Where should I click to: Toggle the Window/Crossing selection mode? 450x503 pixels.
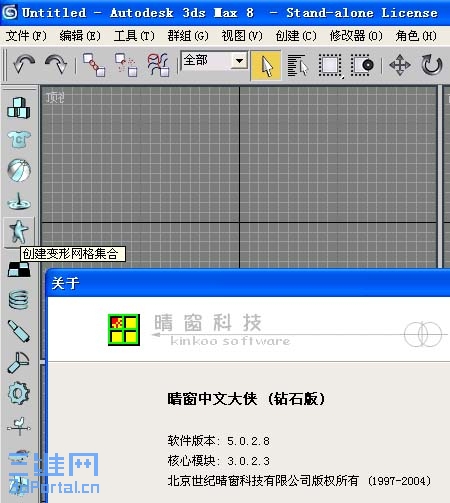click(x=362, y=65)
